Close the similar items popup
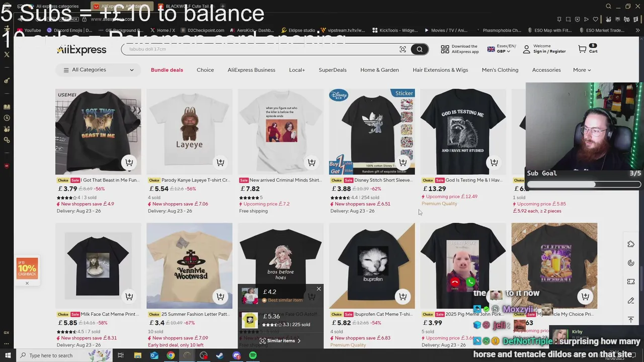 click(318, 289)
